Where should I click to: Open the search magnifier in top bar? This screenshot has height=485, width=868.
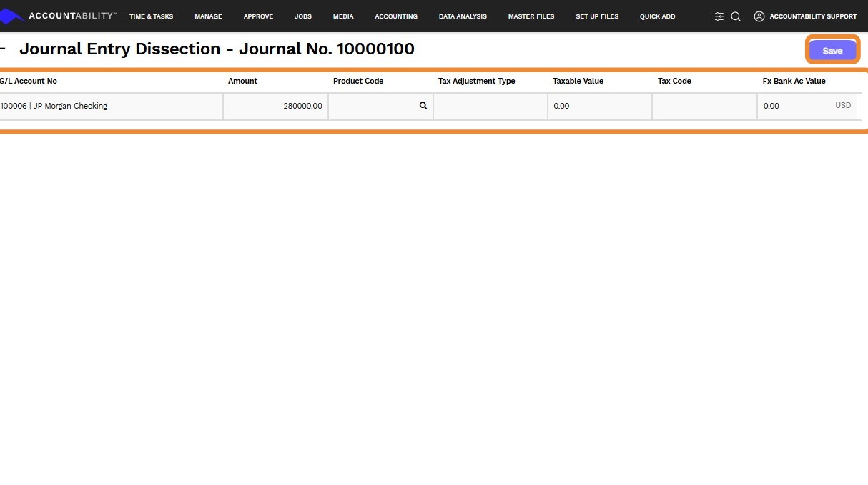click(x=736, y=16)
